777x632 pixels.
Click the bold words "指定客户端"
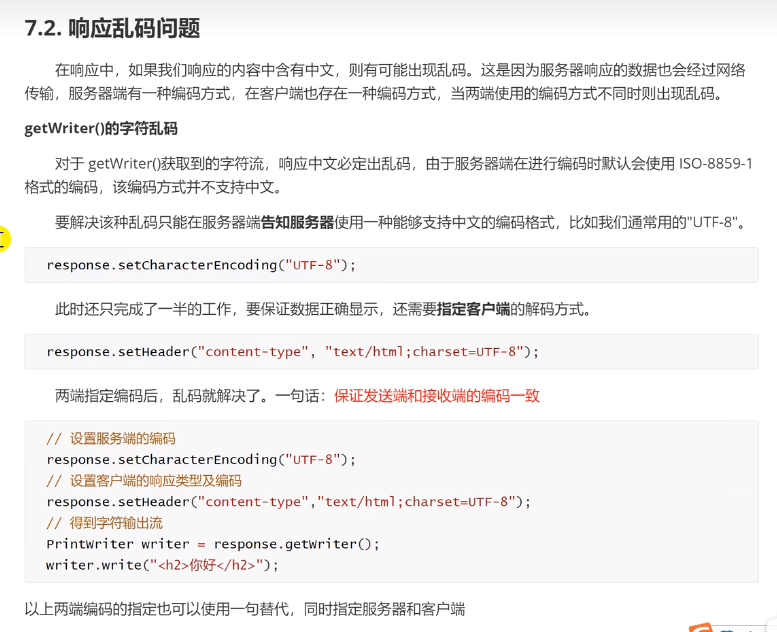[x=473, y=309]
